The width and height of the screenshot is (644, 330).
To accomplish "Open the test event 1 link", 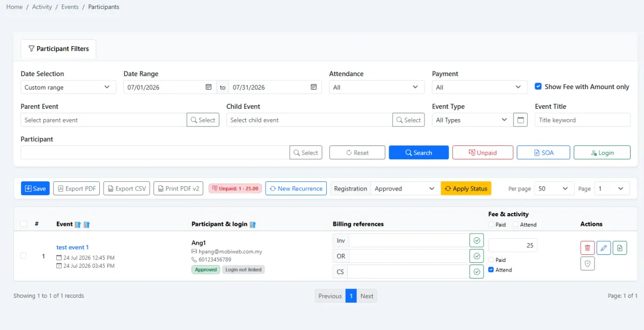I will pyautogui.click(x=72, y=247).
